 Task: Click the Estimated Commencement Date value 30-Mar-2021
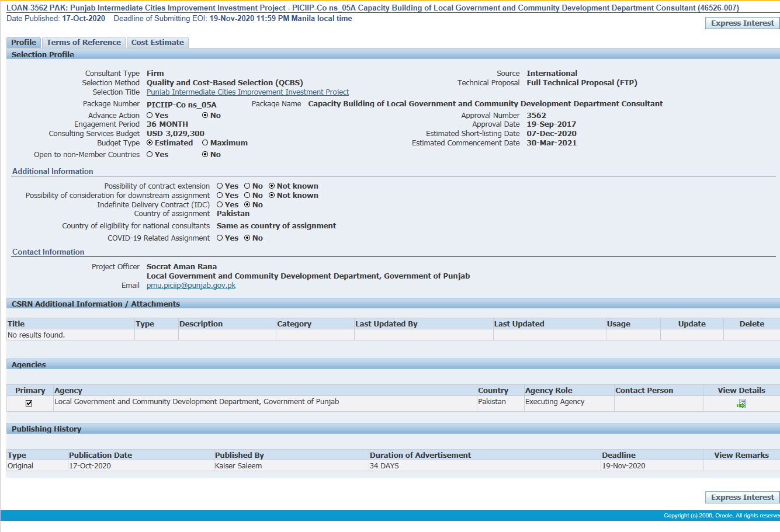[552, 143]
